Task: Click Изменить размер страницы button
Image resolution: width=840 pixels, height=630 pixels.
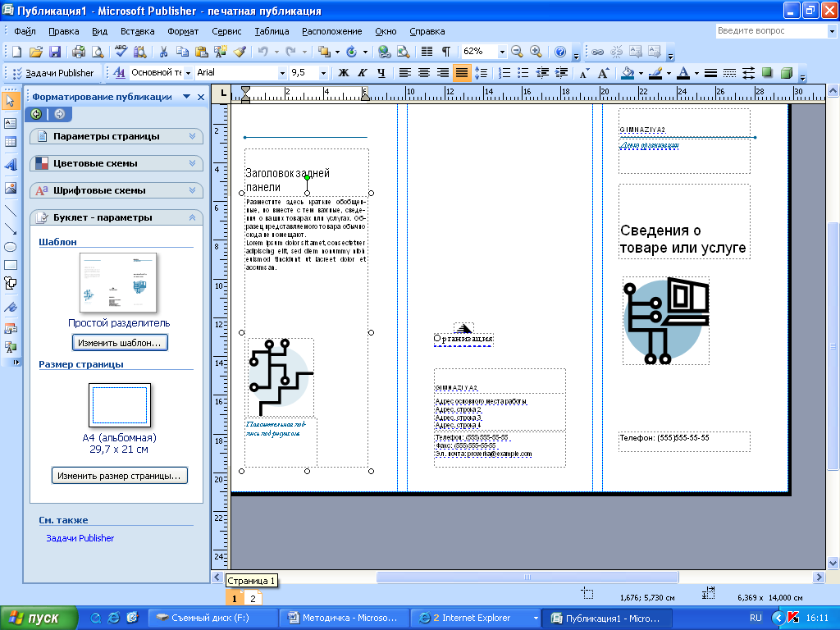Action: point(120,476)
